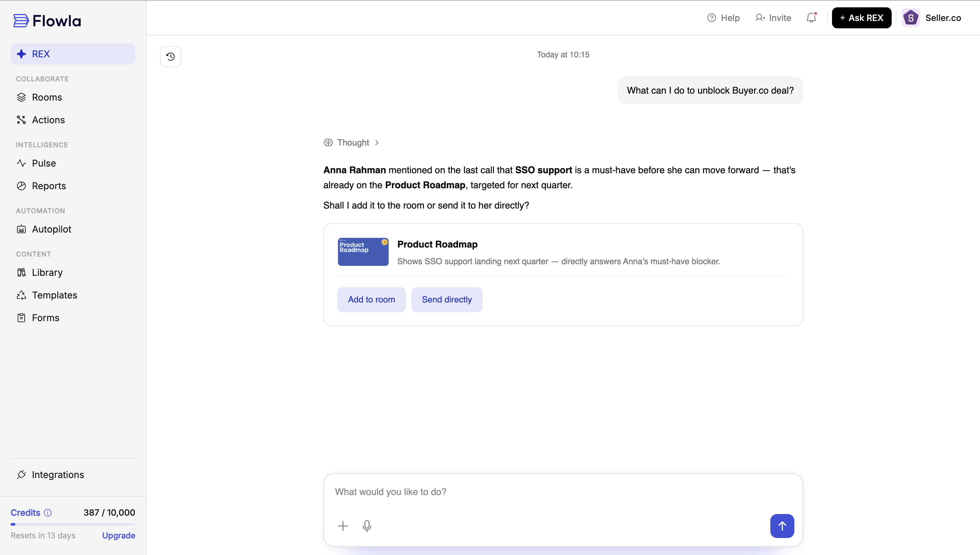This screenshot has width=980, height=555.
Task: Open the Product Roadmap thumbnail
Action: pyautogui.click(x=363, y=252)
